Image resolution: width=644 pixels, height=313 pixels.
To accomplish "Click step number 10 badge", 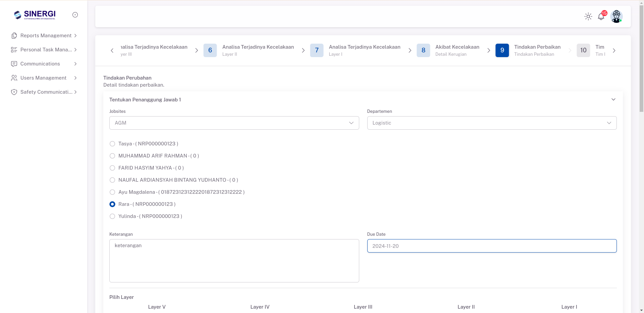I will click(x=583, y=50).
